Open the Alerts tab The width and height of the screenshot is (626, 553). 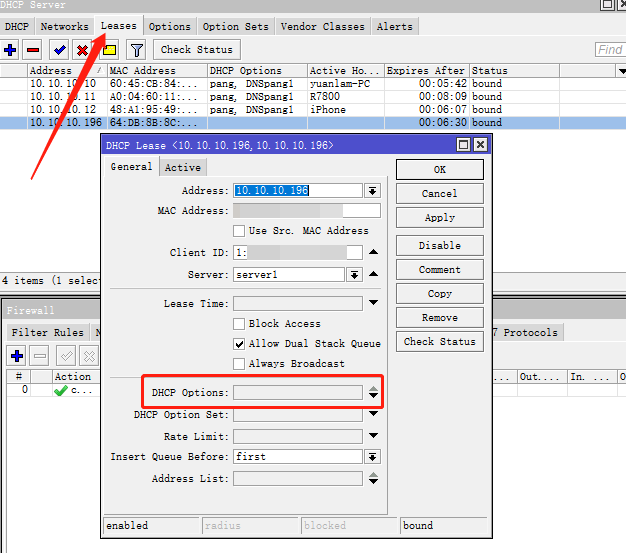click(x=394, y=27)
